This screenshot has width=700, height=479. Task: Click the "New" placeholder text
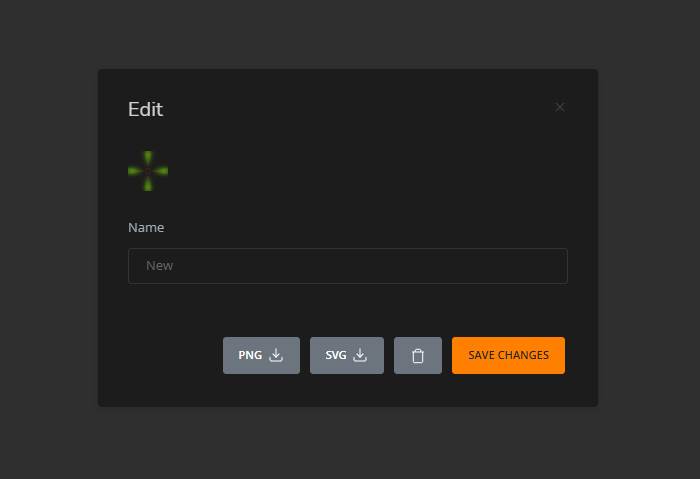[160, 266]
